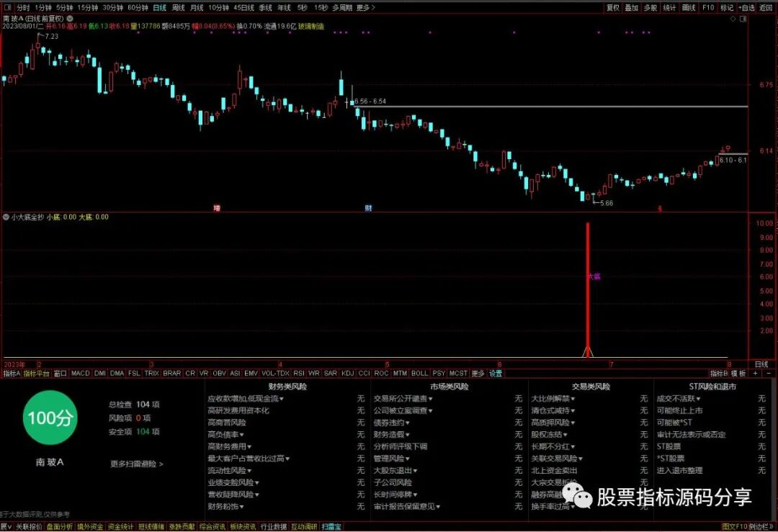Expand 交易所公开谴责 risk item
The image size is (778, 532).
tap(403, 399)
